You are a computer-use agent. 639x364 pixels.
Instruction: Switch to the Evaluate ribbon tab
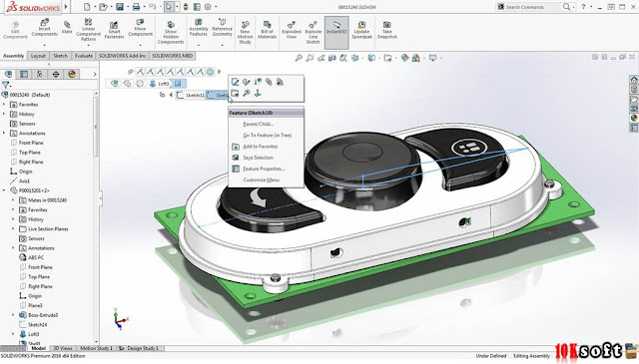84,56
